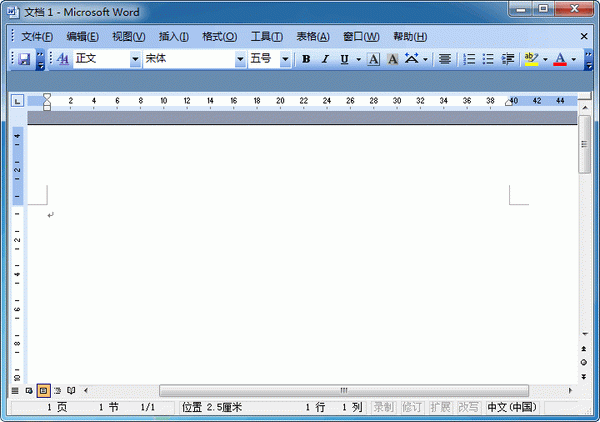Screen dimensions: 600x422
Task: Apply red font color
Action: coord(560,59)
